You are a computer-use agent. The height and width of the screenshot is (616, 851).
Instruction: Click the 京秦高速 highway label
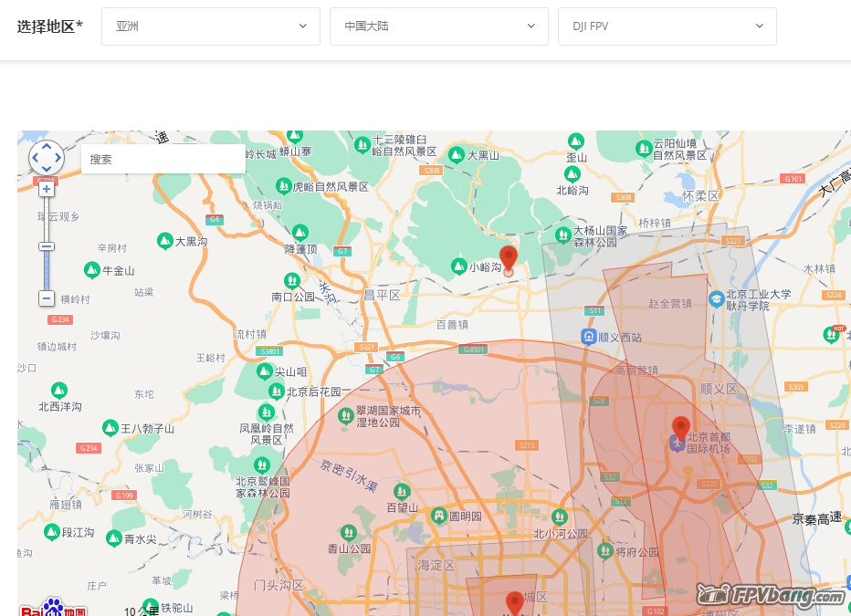817,518
